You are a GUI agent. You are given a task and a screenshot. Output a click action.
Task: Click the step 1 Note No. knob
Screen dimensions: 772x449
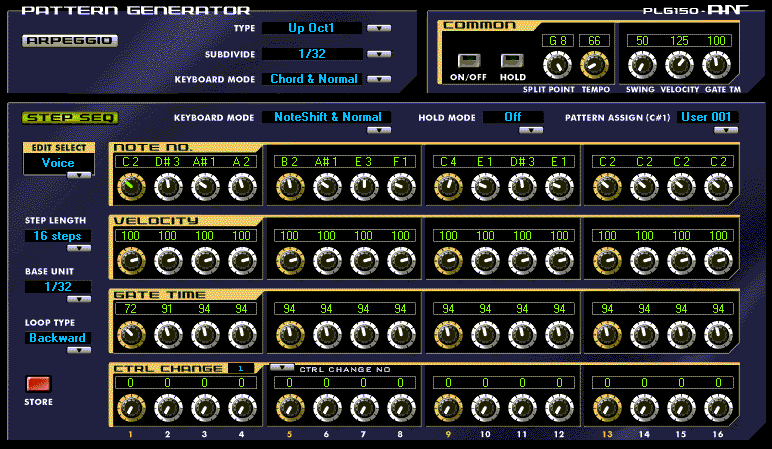131,187
